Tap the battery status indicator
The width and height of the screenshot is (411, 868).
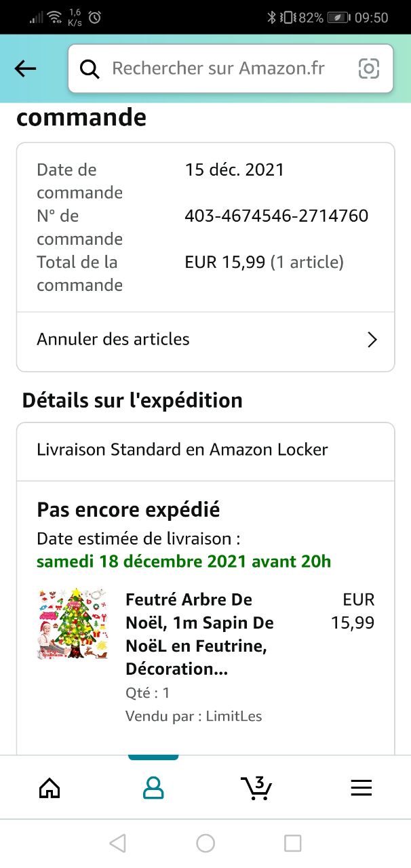coord(338,18)
